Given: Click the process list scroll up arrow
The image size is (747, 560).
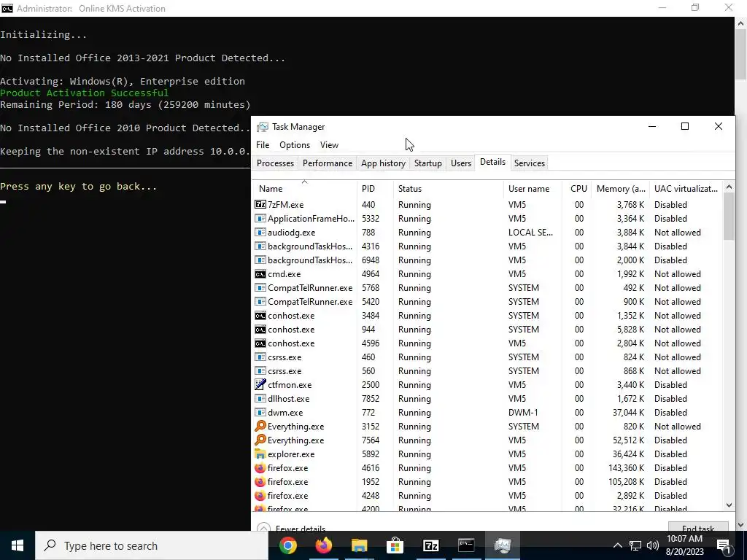Looking at the screenshot, I should pos(729,187).
